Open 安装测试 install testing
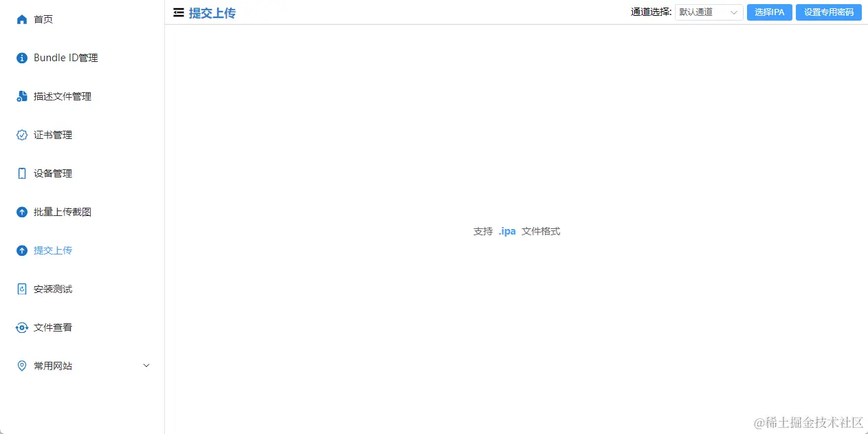Viewport: 868px width, 434px height. point(54,289)
